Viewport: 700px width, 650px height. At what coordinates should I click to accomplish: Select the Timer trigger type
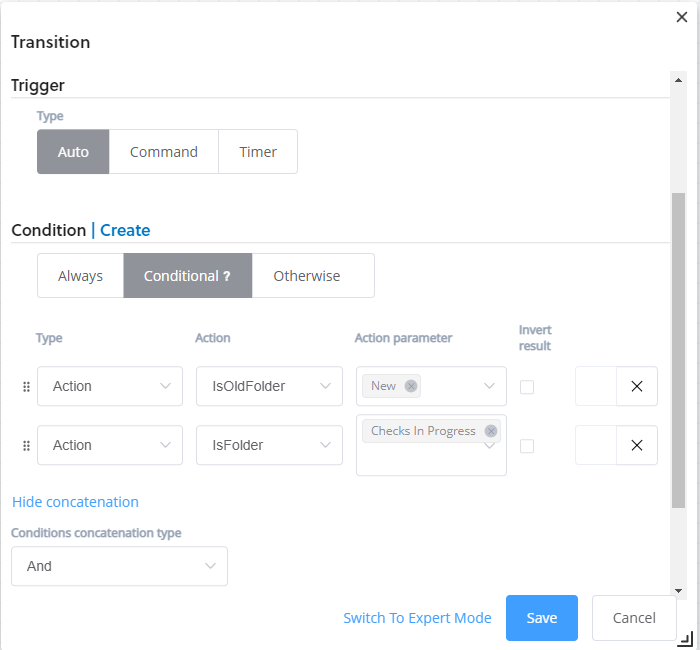tap(258, 152)
